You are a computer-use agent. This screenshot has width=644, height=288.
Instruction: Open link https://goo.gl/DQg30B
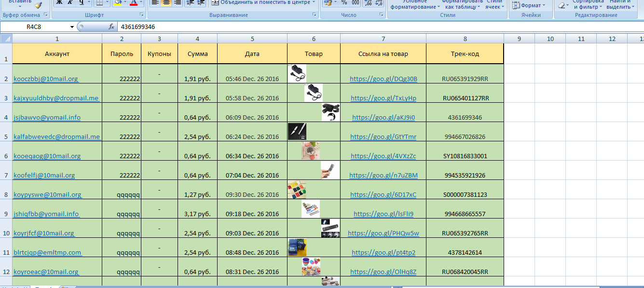[384, 79]
